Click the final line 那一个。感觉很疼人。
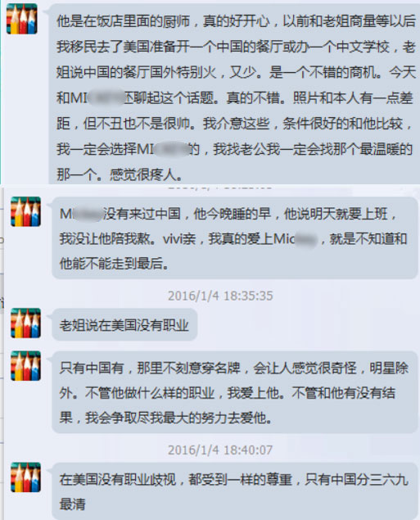This screenshot has width=420, height=520. [x=120, y=174]
